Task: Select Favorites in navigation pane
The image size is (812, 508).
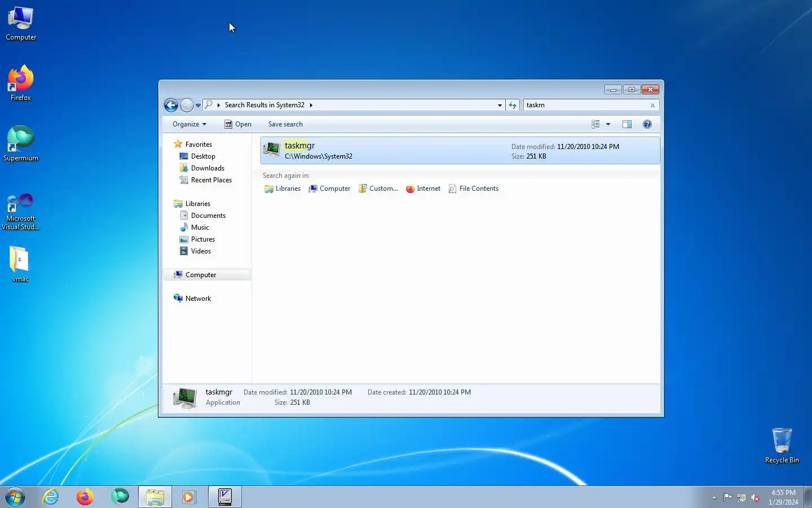Action: click(193, 144)
